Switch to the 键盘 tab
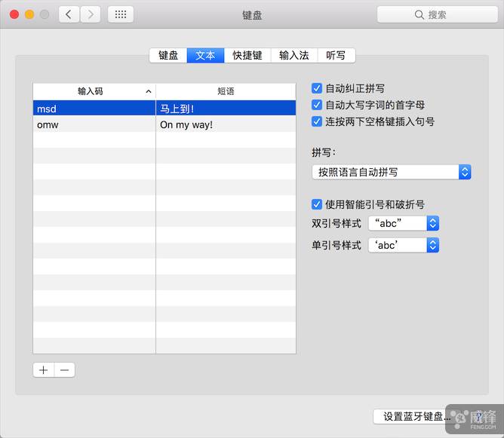Image resolution: width=504 pixels, height=438 pixels. pos(168,55)
